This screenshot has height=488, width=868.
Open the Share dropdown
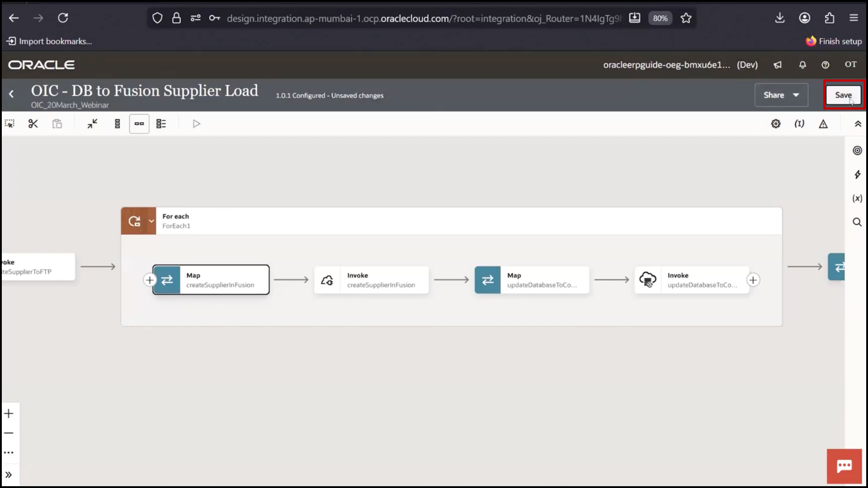[781, 95]
